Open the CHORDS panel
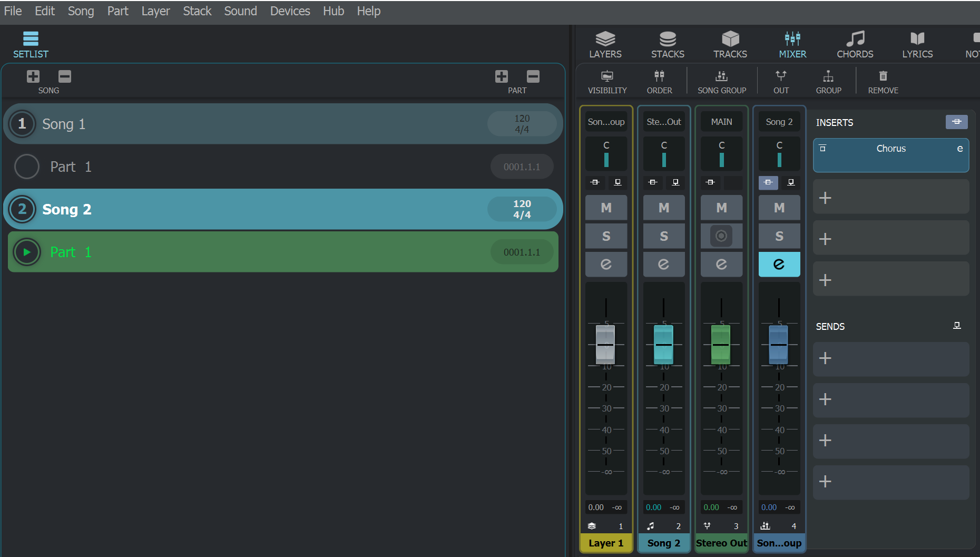The image size is (980, 557). [855, 44]
